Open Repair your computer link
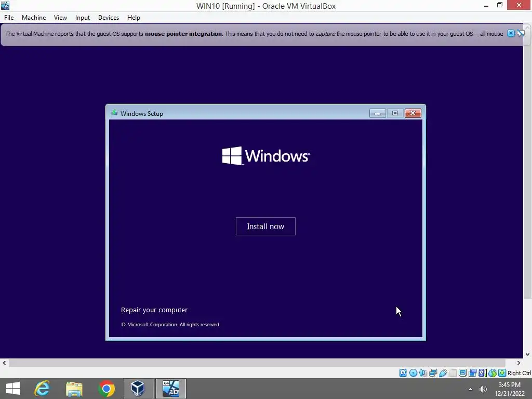This screenshot has height=399, width=532. coord(154,310)
